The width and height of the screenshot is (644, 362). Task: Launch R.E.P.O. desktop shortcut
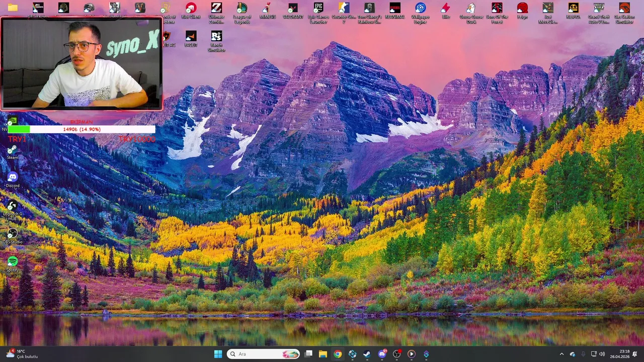tap(573, 11)
